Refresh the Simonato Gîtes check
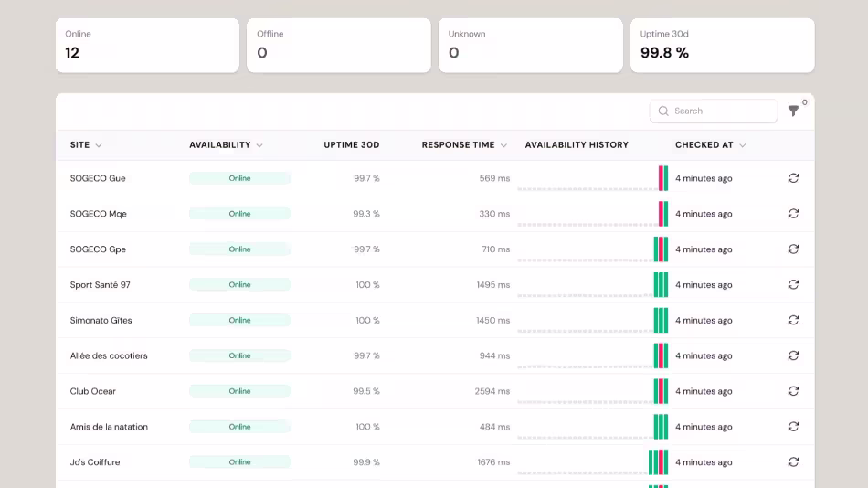Screen dimensions: 868x488 (x=793, y=320)
